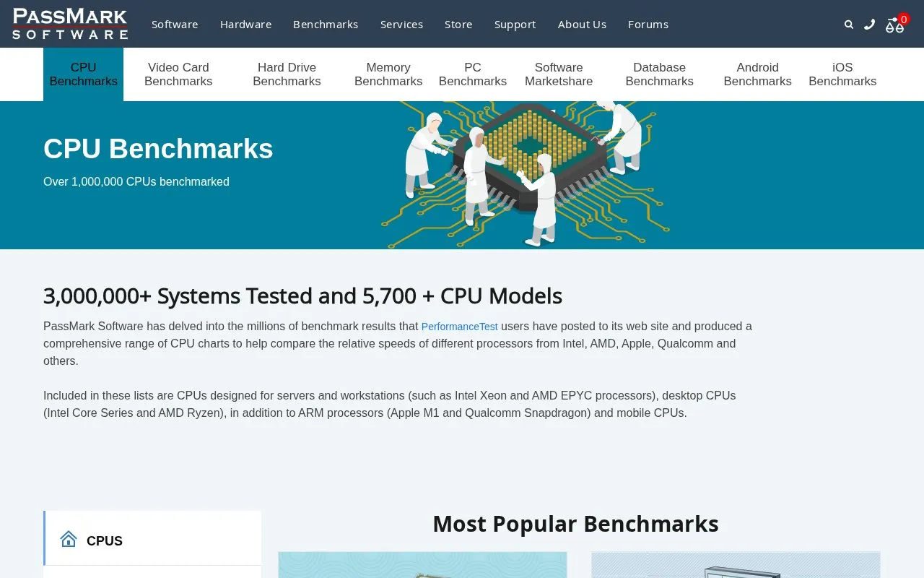Screen dimensions: 924x578
Task: Open the Hardware menu
Action: pos(246,25)
